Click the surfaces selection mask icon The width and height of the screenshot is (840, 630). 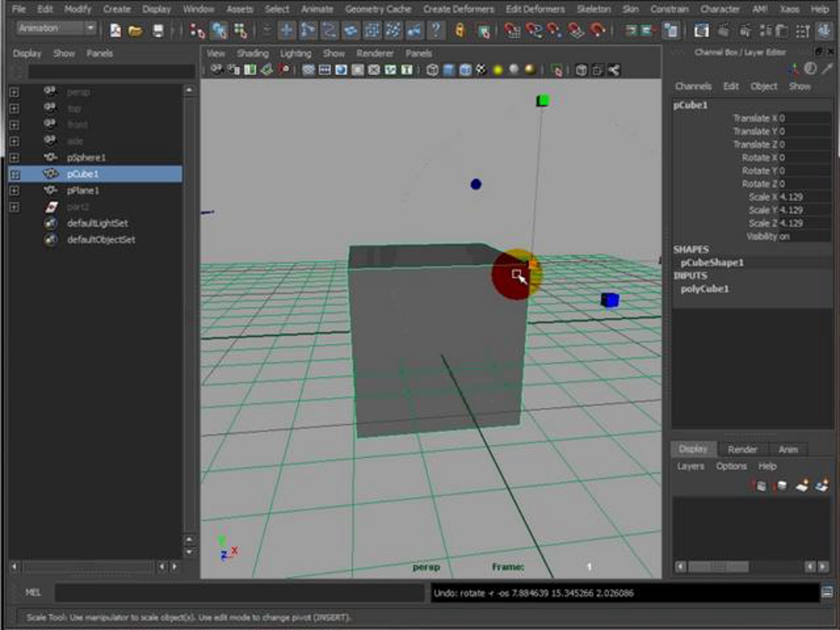(351, 30)
